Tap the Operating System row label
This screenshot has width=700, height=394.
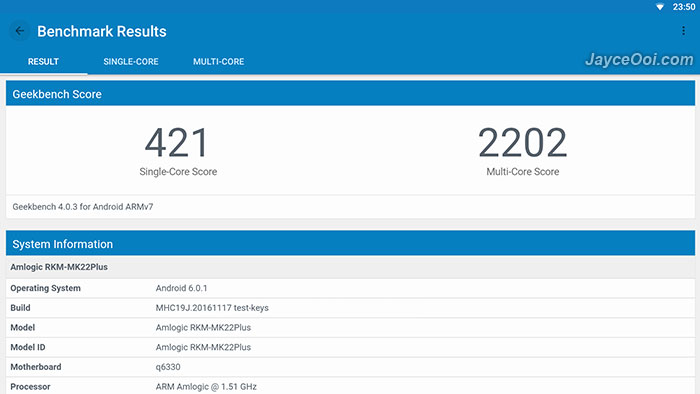coord(46,288)
